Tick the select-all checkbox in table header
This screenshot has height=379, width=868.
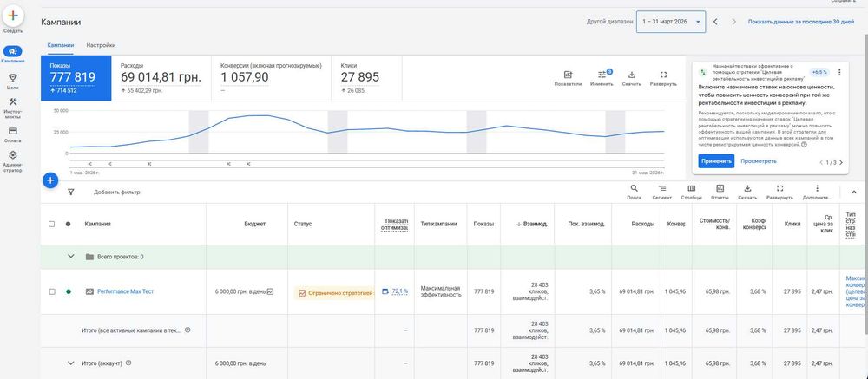pyautogui.click(x=53, y=224)
